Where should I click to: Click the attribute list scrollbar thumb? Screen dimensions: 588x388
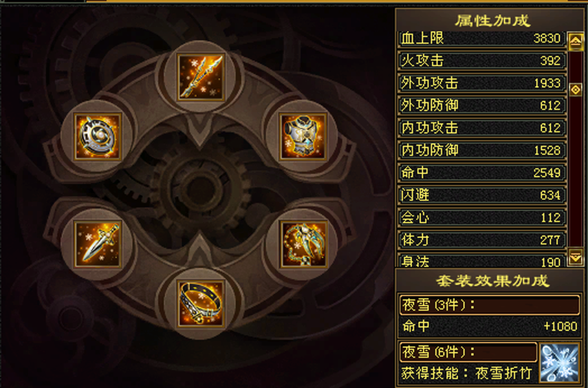coord(576,89)
